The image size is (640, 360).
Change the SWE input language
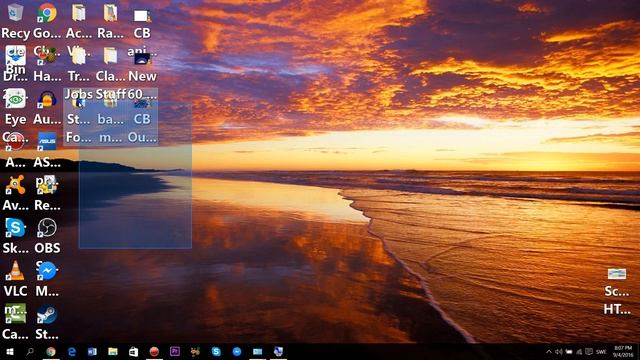pos(601,352)
